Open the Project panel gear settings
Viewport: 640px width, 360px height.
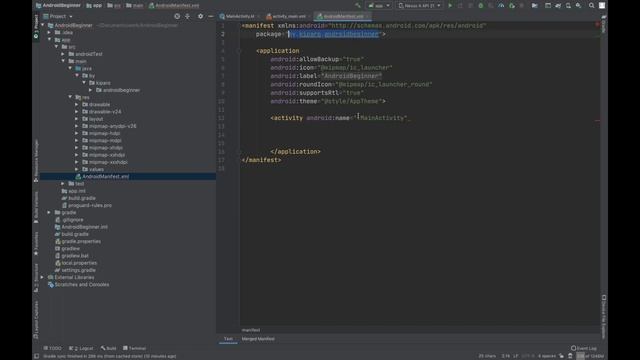(200, 16)
